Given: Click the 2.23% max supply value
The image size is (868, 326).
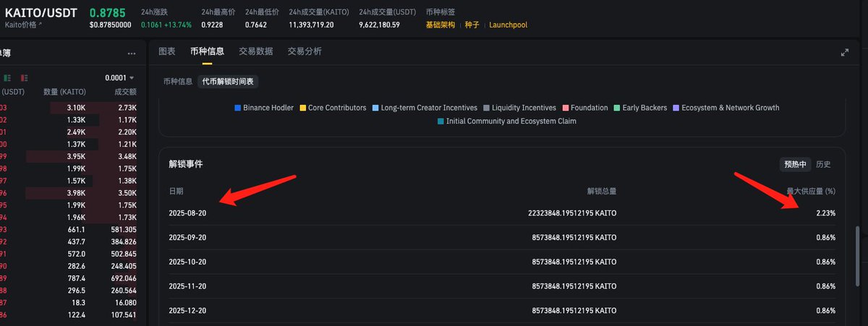Looking at the screenshot, I should coord(825,213).
